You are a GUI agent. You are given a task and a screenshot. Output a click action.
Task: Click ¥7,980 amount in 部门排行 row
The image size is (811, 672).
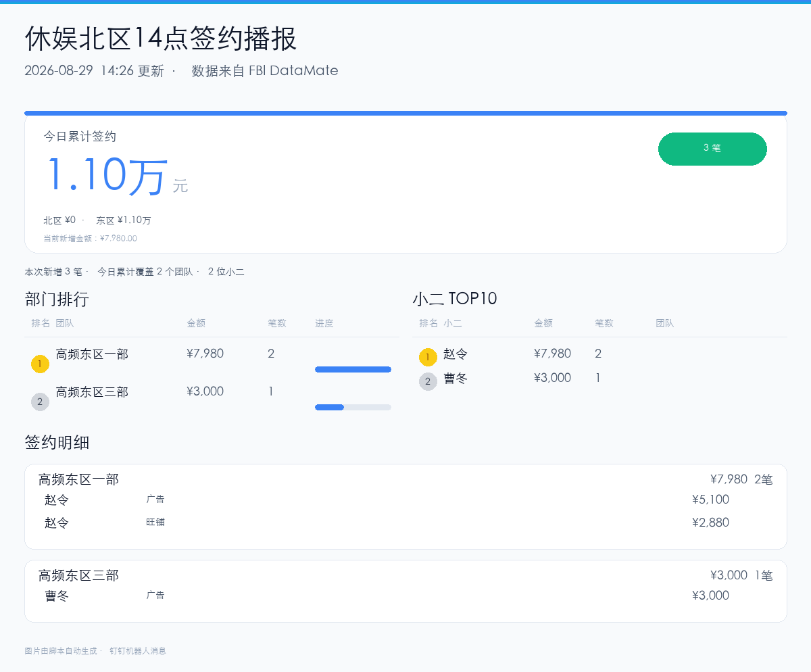(x=205, y=354)
